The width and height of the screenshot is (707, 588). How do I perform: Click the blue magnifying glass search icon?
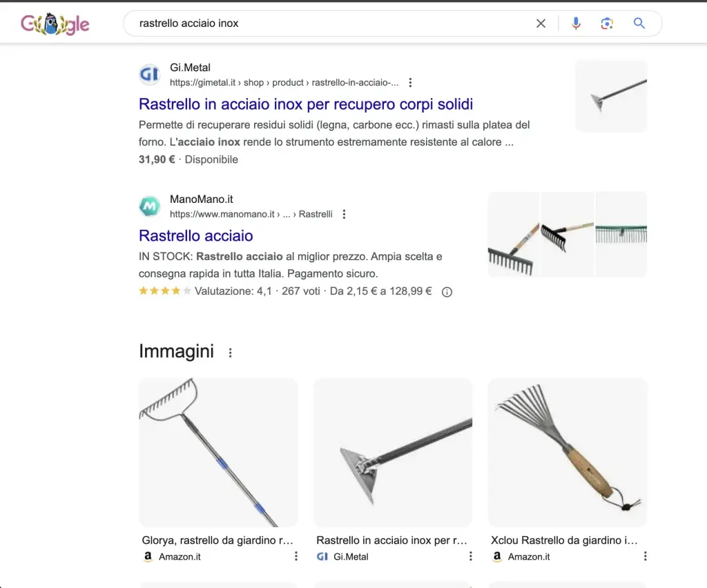click(x=639, y=23)
